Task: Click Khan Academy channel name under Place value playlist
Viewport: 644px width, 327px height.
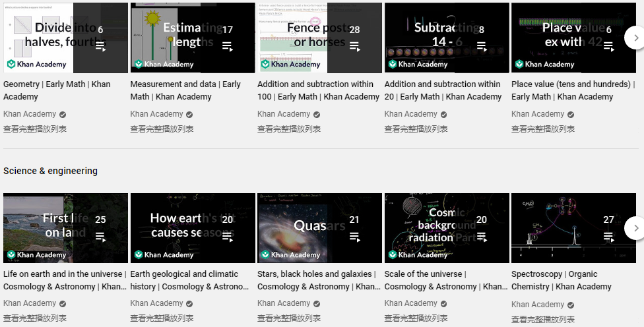Action: (x=538, y=114)
